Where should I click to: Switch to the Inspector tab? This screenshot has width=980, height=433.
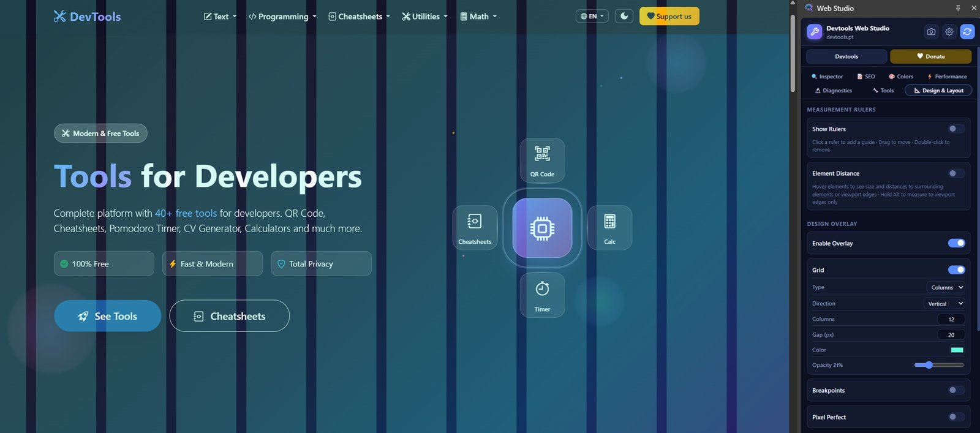click(827, 77)
